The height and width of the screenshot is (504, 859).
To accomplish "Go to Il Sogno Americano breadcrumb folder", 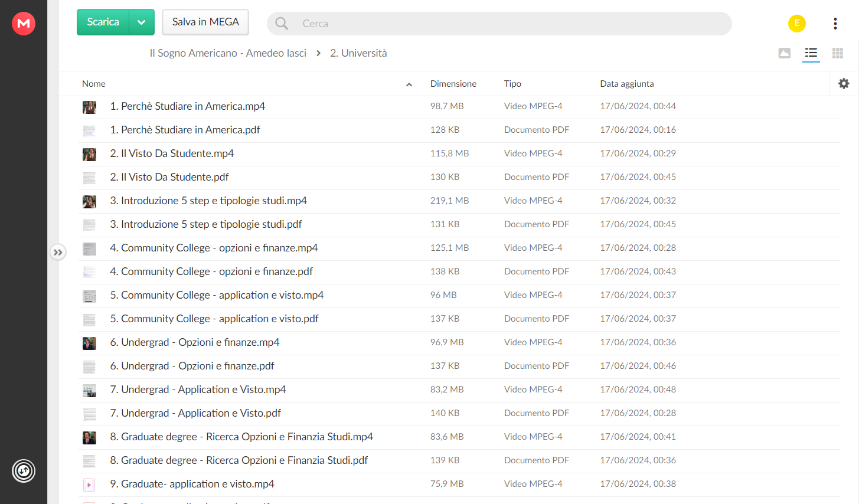I will pyautogui.click(x=228, y=53).
